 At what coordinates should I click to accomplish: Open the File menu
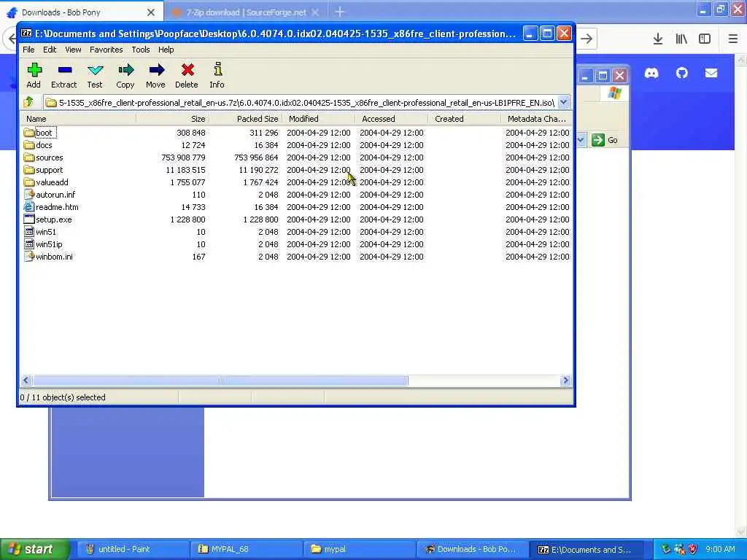28,50
